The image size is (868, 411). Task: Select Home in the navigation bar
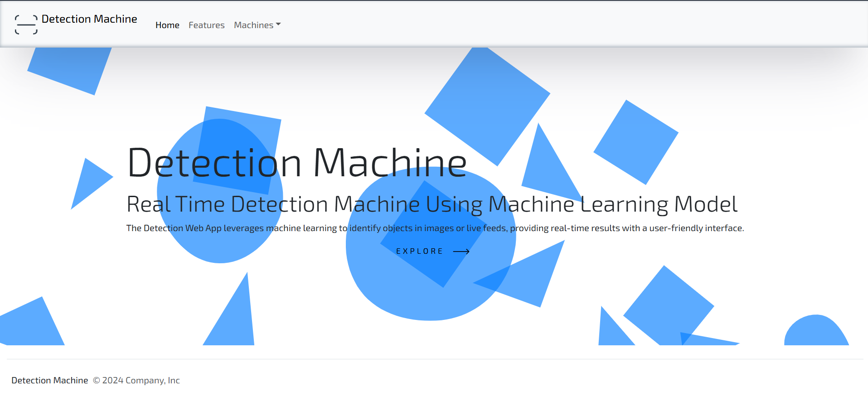pyautogui.click(x=167, y=25)
